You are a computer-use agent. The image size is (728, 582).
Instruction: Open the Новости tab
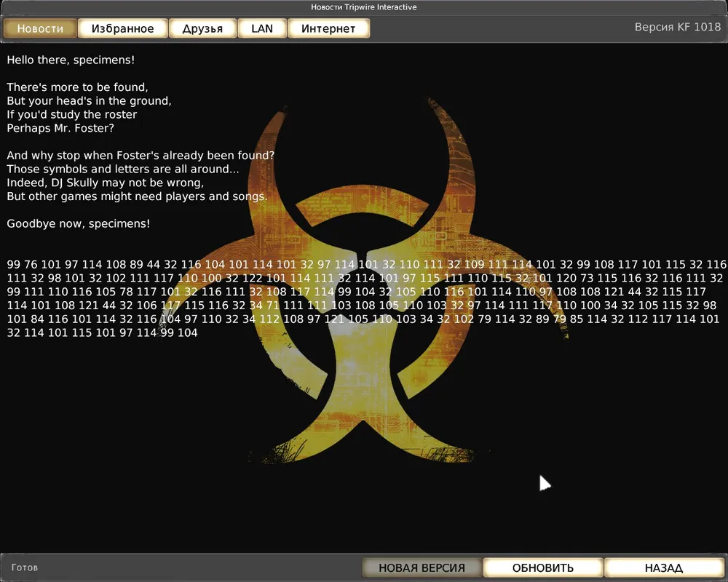[40, 28]
